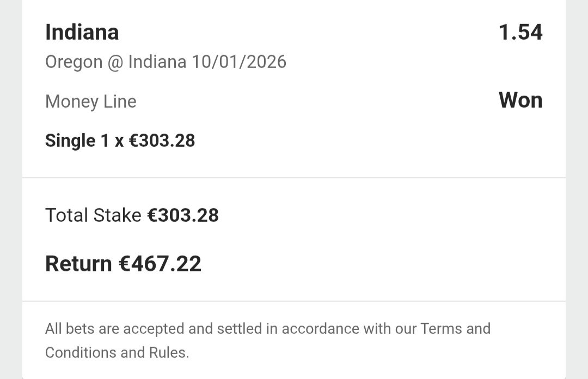
Task: Click the €303.28 amount in the Single line
Action: click(x=162, y=141)
